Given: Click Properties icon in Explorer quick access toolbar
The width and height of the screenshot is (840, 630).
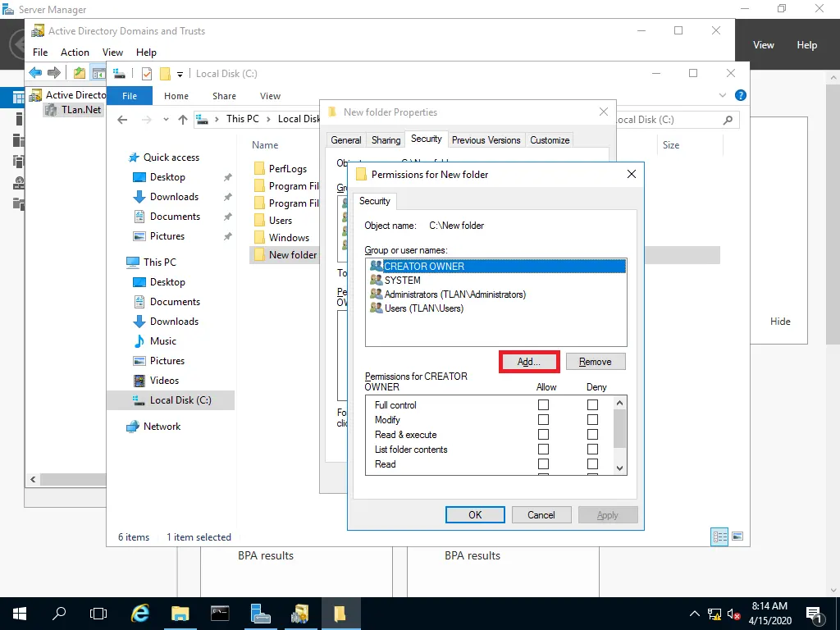Looking at the screenshot, I should (147, 74).
